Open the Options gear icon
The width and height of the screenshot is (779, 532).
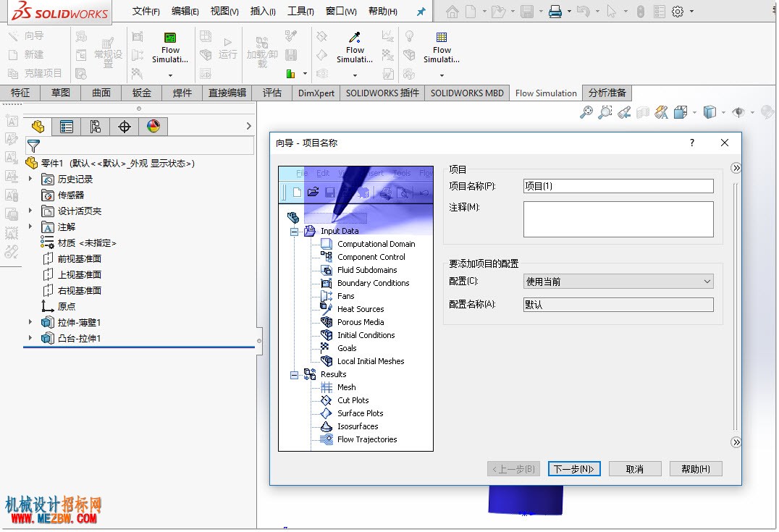678,12
